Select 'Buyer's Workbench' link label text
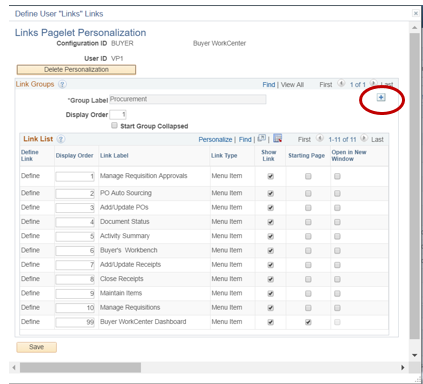 click(x=129, y=250)
